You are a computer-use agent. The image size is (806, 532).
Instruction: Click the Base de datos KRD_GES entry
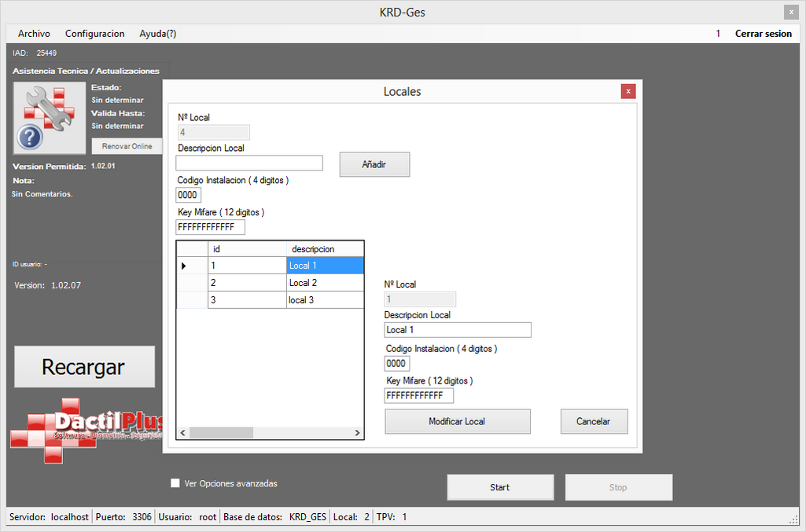pos(275,516)
